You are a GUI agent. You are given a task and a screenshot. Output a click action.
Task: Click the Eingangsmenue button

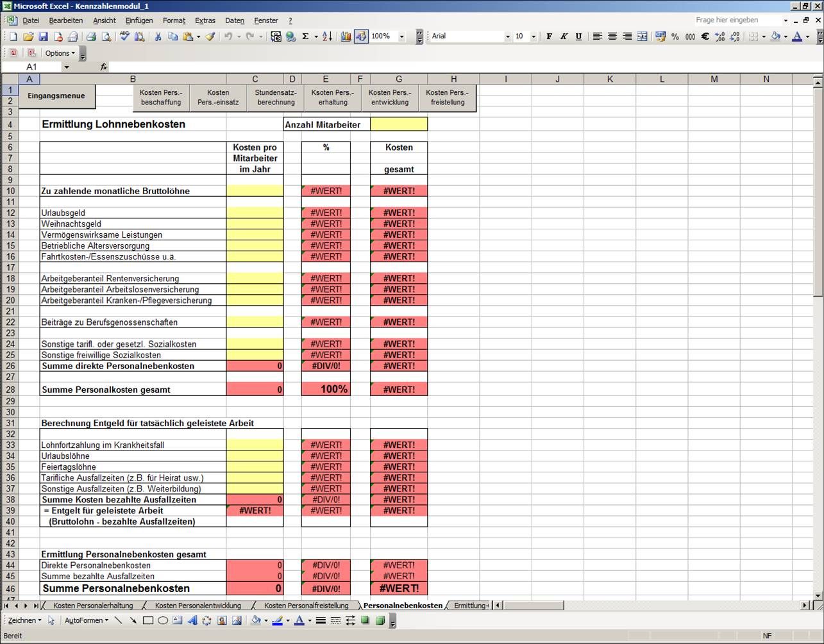coord(56,96)
